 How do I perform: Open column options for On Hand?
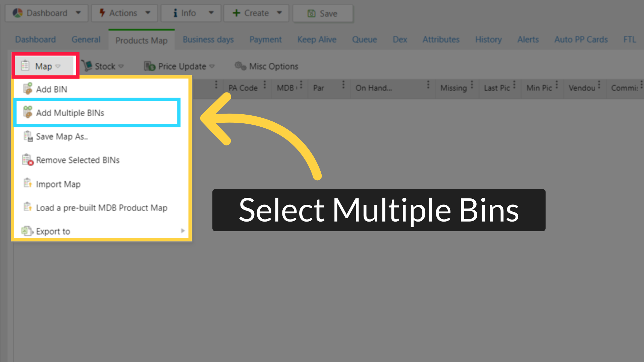click(428, 85)
